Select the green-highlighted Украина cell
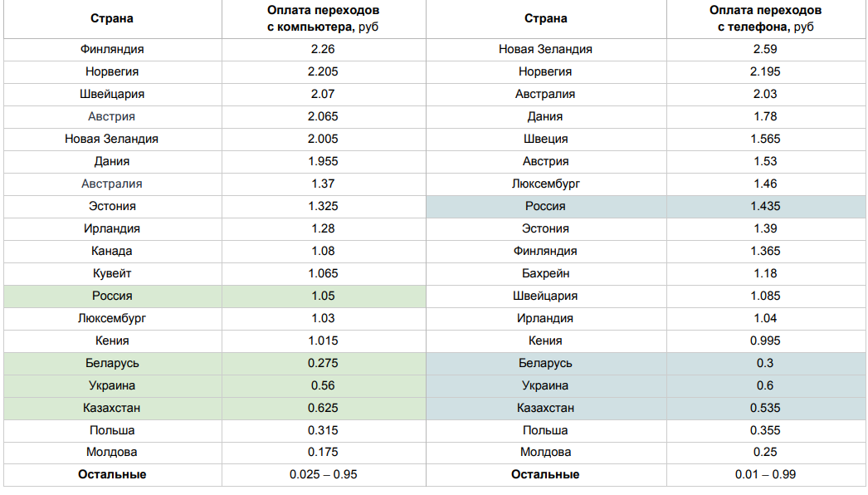Image resolution: width=868 pixels, height=495 pixels. point(112,386)
